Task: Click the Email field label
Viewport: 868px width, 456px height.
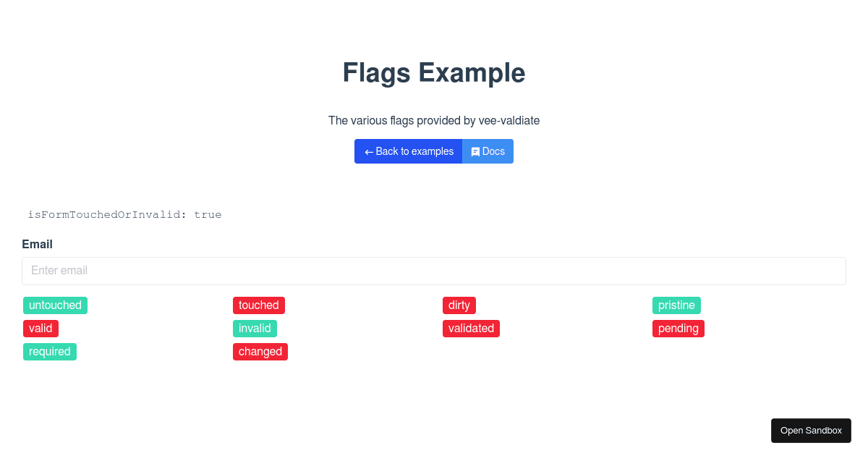Action: 37,245
